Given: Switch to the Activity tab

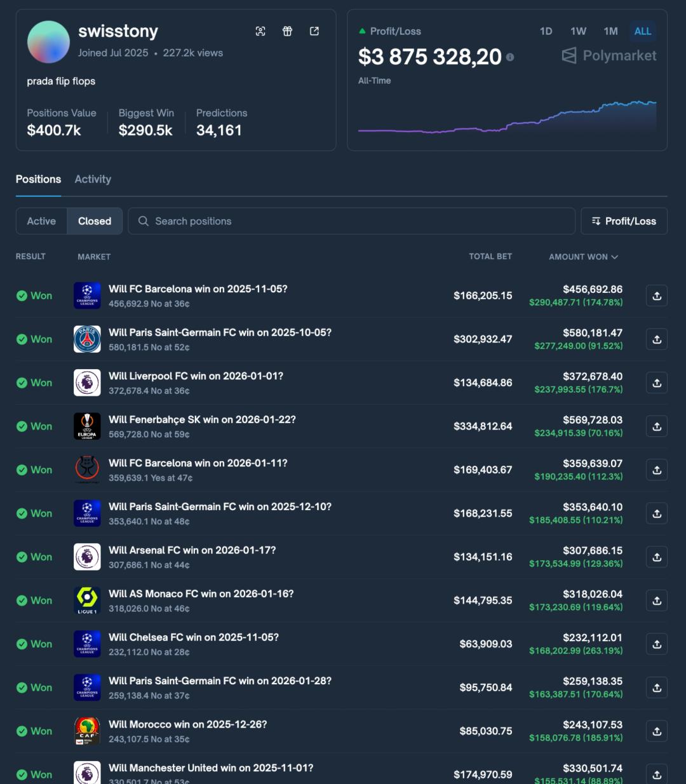Looking at the screenshot, I should (x=93, y=179).
